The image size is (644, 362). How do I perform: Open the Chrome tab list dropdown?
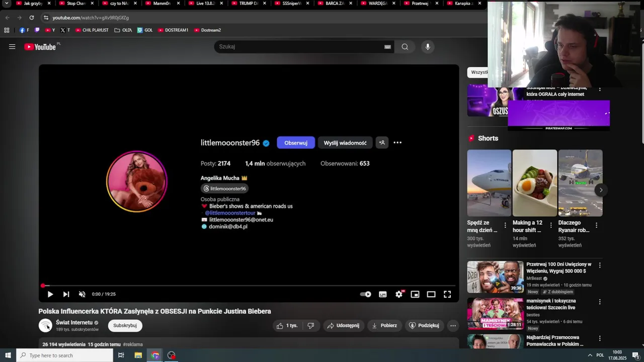click(7, 4)
